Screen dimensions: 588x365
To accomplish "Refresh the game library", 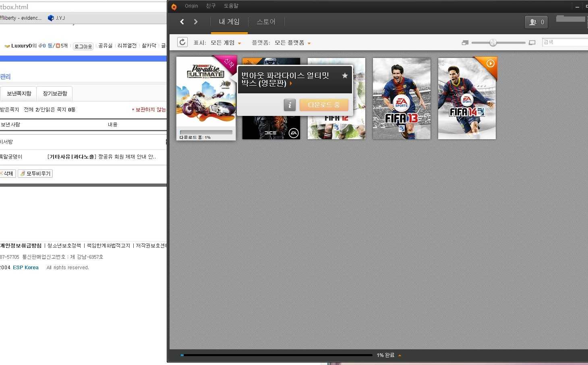I will click(x=182, y=42).
